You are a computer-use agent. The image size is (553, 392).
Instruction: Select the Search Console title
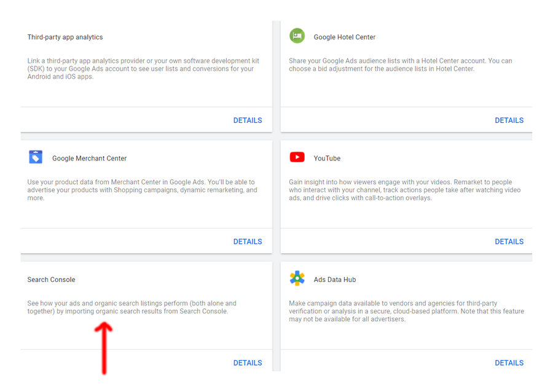click(x=51, y=280)
